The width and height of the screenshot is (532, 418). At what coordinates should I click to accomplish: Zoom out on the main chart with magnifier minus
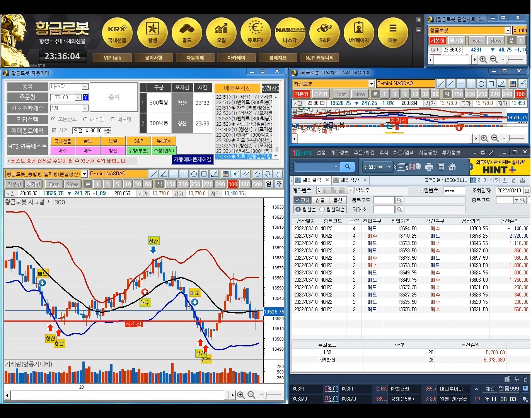click(251, 395)
